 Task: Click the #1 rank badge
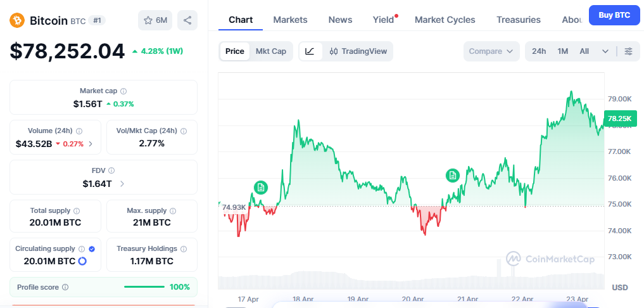[98, 20]
